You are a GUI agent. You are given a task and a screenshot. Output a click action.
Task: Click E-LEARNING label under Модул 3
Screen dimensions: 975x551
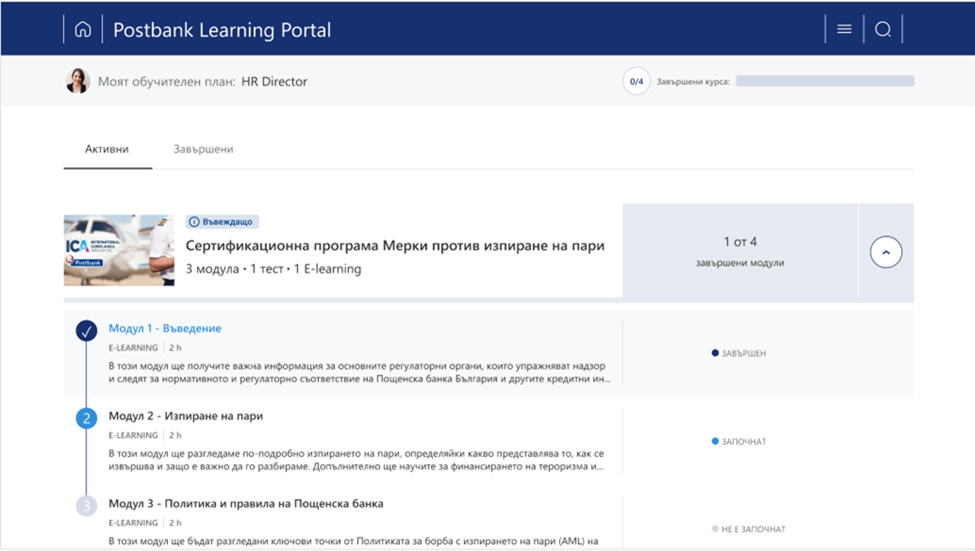tap(133, 523)
